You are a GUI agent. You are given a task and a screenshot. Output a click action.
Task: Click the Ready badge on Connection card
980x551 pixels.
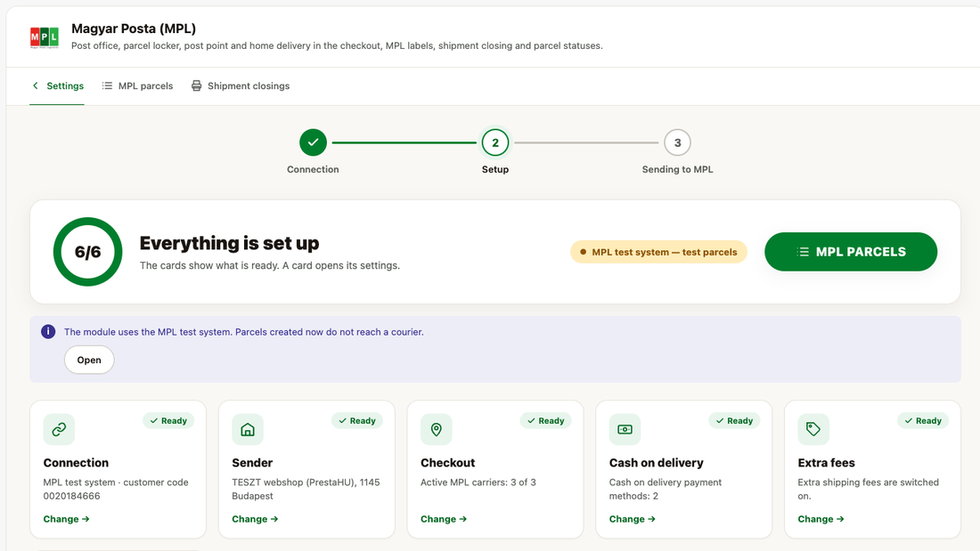click(x=168, y=420)
